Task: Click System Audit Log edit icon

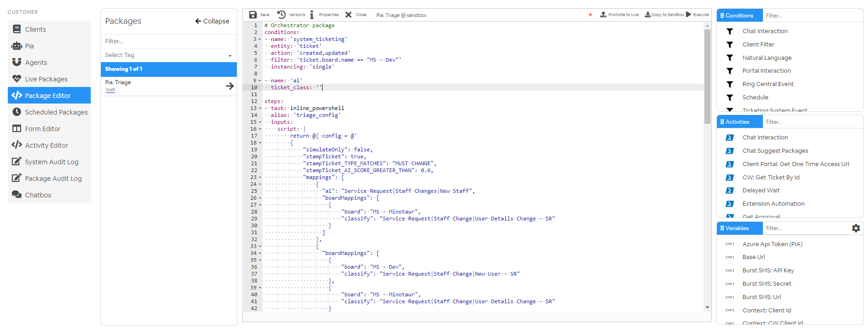Action: pyautogui.click(x=17, y=162)
